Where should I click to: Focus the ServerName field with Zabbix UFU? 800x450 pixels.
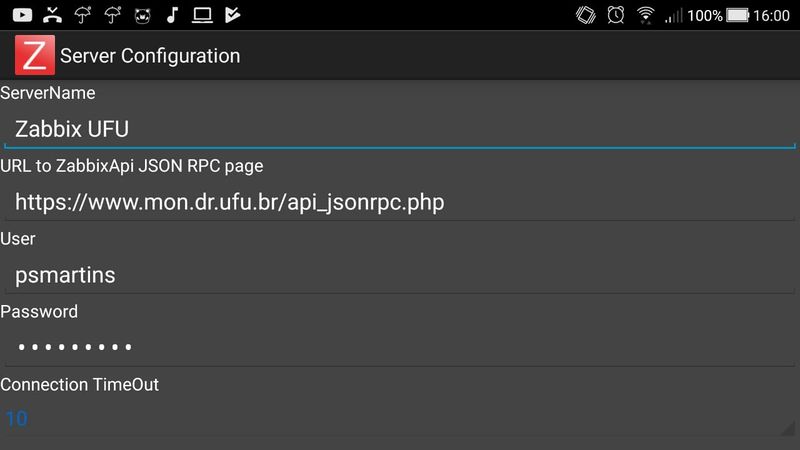398,129
